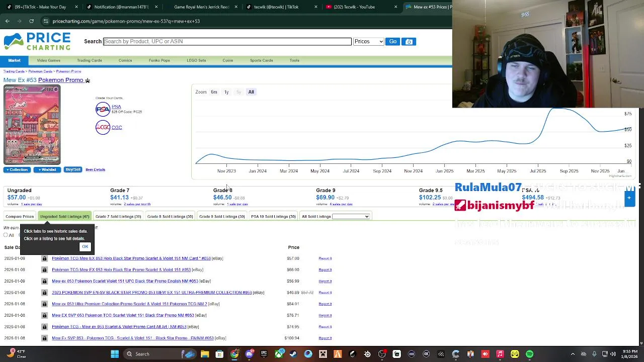Image resolution: width=644 pixels, height=362 pixels.
Task: Click the PriceCharting logo
Action: coord(37,42)
